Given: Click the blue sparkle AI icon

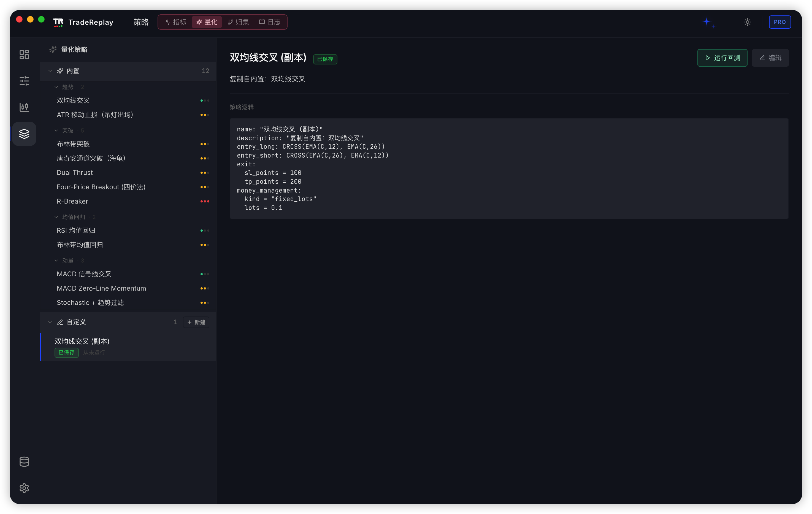Looking at the screenshot, I should click(x=708, y=22).
